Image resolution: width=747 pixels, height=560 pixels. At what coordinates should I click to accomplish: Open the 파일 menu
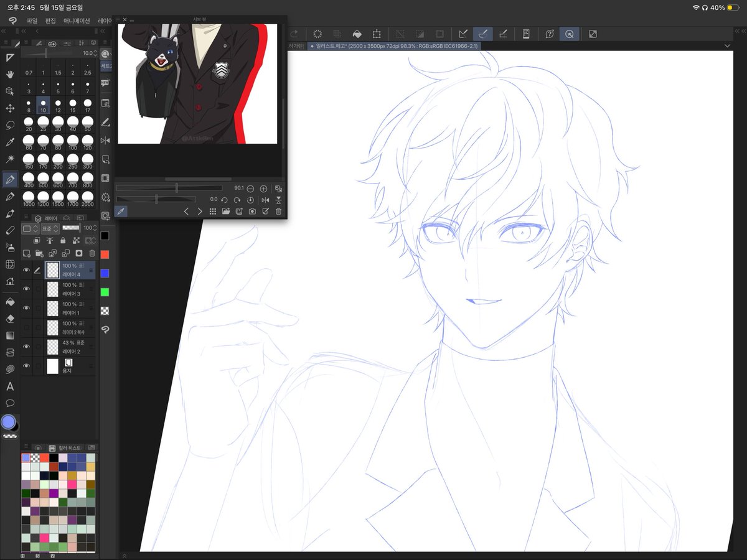pyautogui.click(x=32, y=21)
